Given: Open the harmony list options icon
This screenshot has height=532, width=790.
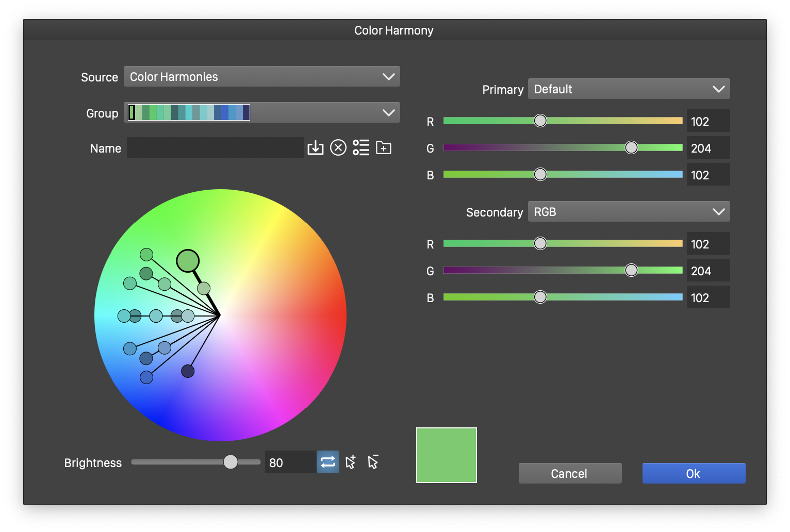Looking at the screenshot, I should click(x=361, y=148).
